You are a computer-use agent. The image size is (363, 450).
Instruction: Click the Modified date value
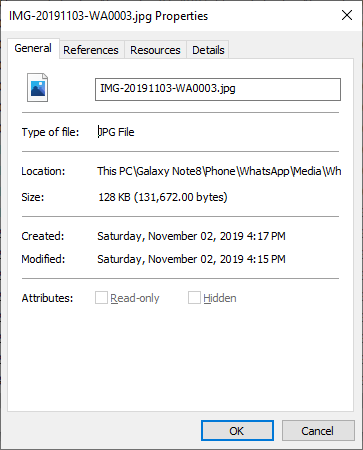[191, 259]
